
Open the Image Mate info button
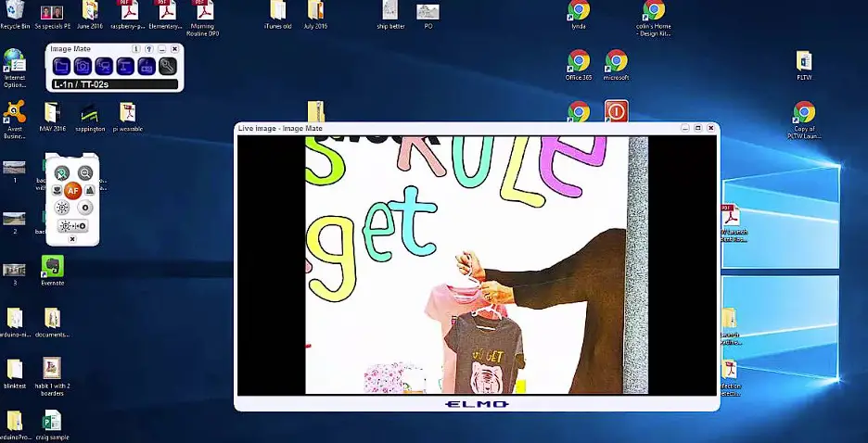coord(136,49)
